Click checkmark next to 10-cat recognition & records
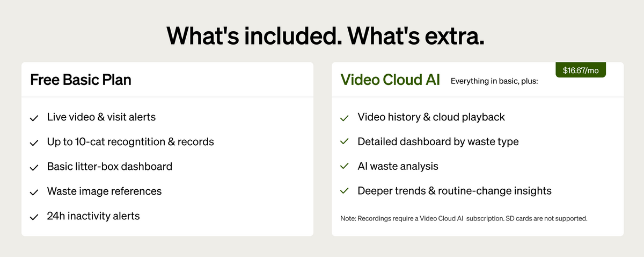 coord(34,143)
